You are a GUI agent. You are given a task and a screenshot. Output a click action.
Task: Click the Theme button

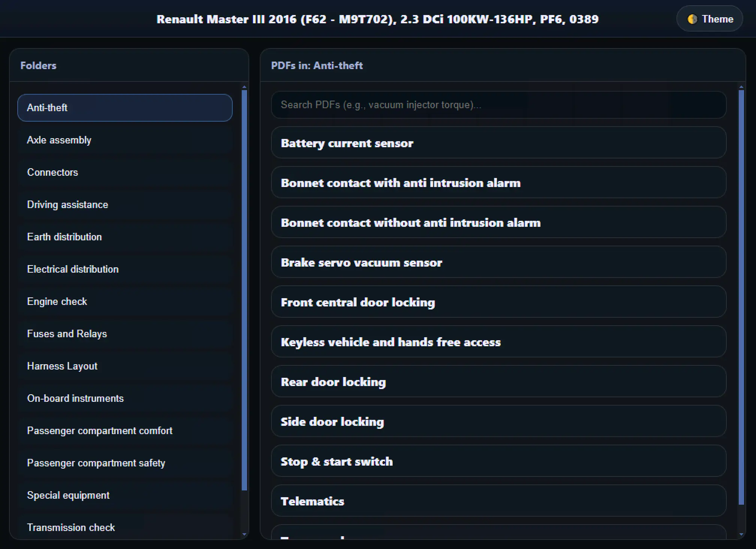point(709,19)
